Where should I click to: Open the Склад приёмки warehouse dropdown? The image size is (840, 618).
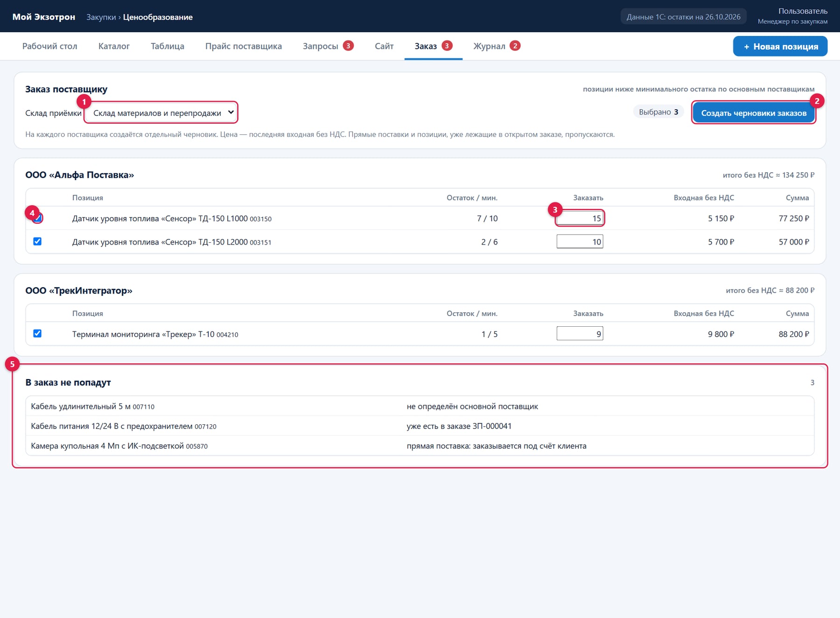(x=161, y=112)
